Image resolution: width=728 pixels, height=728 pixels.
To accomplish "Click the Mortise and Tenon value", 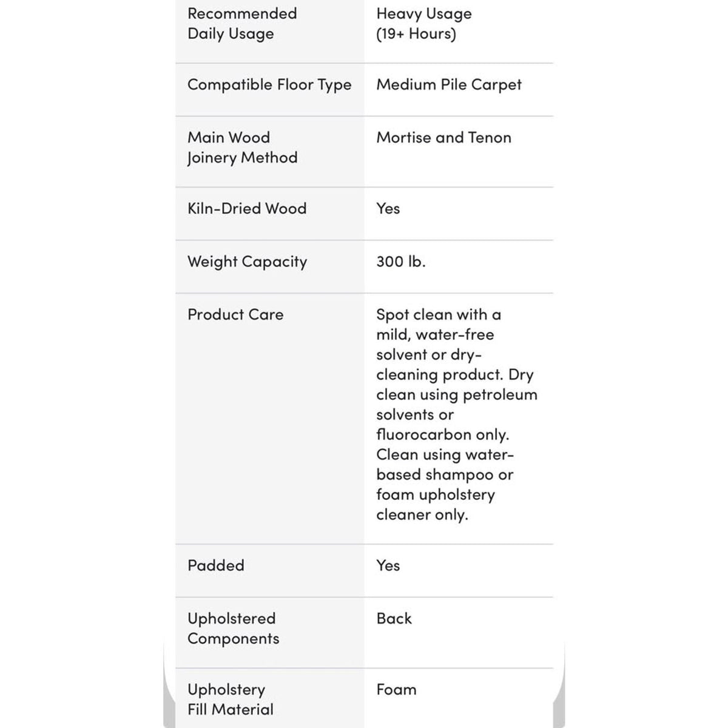I will tap(443, 138).
